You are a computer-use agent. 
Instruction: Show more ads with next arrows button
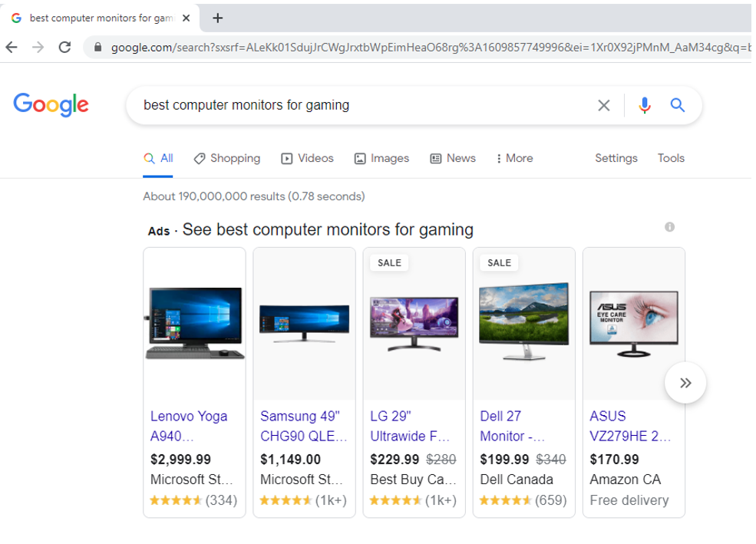pyautogui.click(x=685, y=383)
